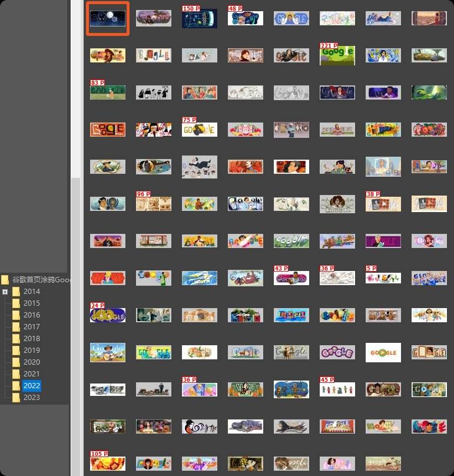
Task: Select the 2015 folder in tree
Action: coord(32,303)
